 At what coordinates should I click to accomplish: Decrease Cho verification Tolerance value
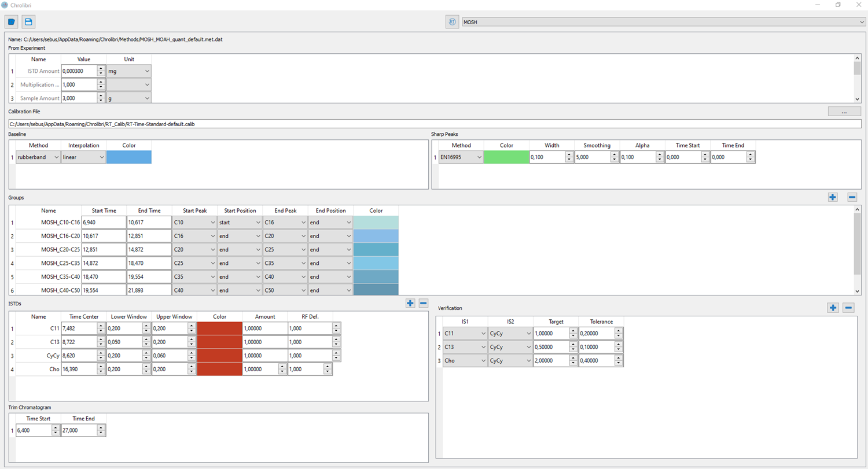618,363
